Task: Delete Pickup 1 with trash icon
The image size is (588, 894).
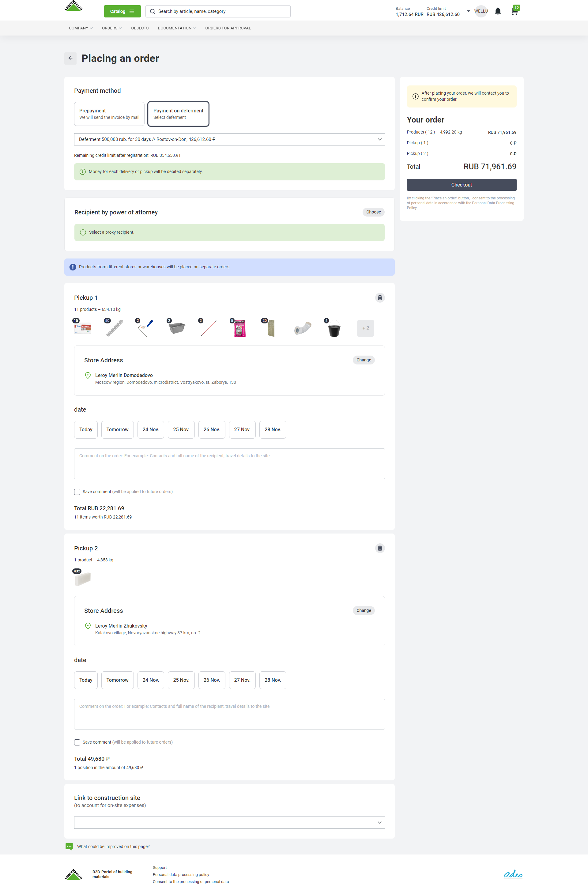Action: [380, 298]
